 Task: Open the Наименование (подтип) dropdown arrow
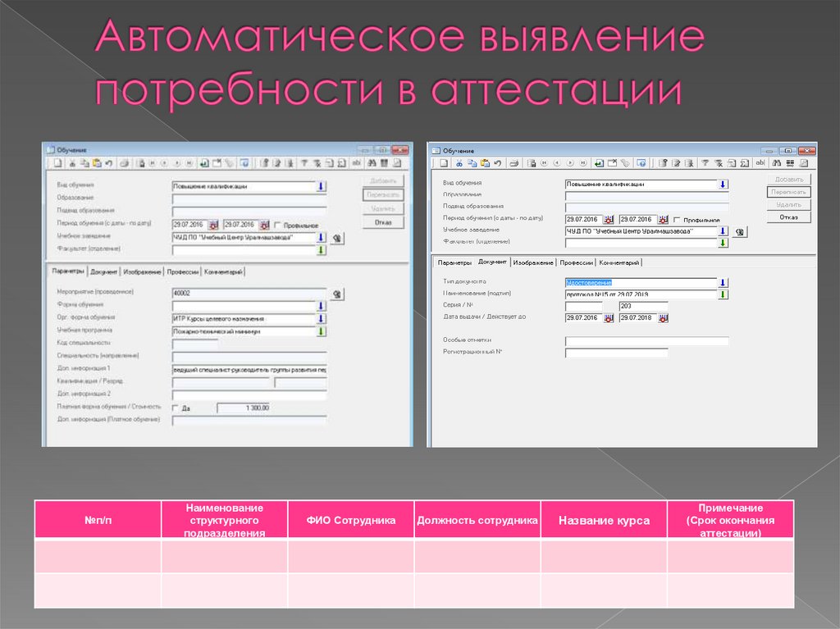pos(723,293)
